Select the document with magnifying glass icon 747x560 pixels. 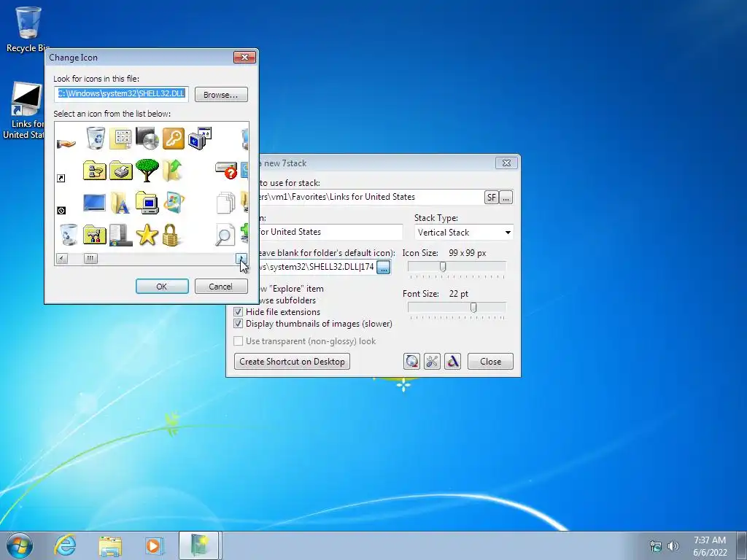pos(225,235)
